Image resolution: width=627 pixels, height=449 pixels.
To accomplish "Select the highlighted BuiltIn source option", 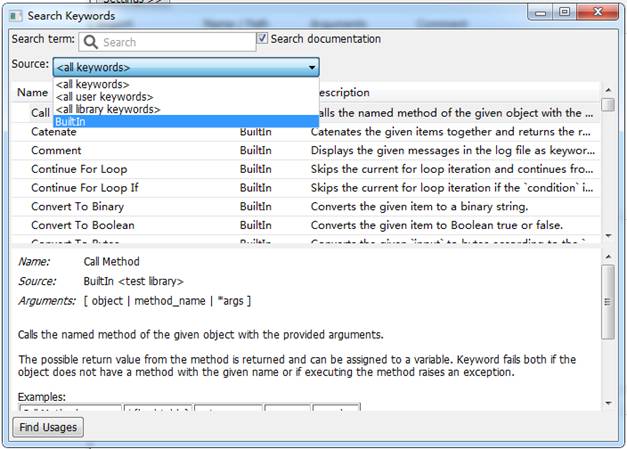I will click(x=186, y=122).
